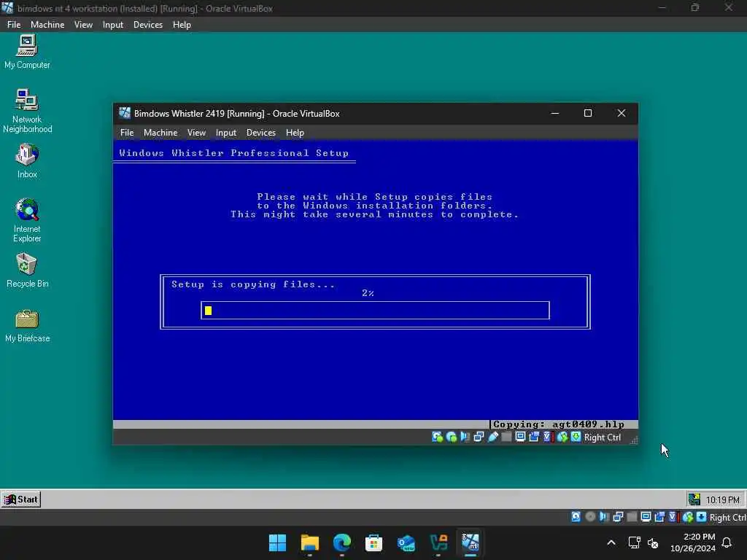This screenshot has width=747, height=560.
Task: Click the keyboard capture arrow icon in Whistler status bar
Action: (x=576, y=437)
